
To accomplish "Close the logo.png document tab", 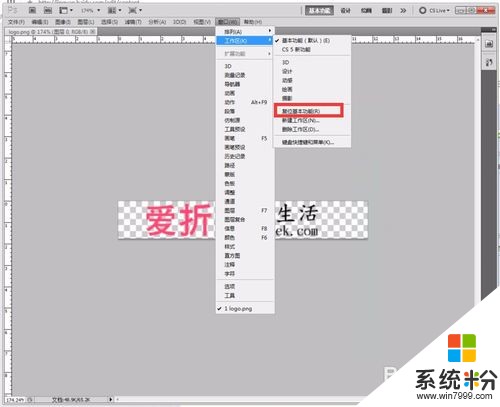I will pyautogui.click(x=93, y=32).
